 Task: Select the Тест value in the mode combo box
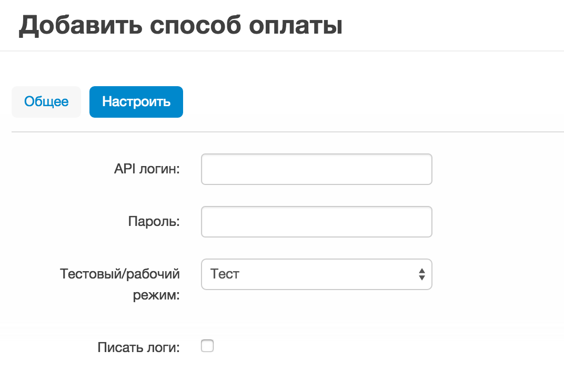point(225,274)
